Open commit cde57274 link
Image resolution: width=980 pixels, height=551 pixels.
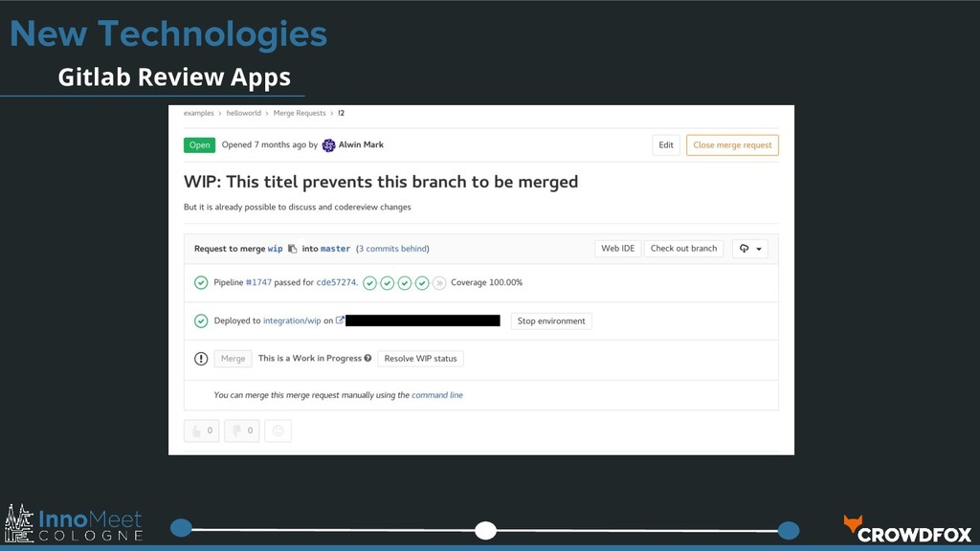336,282
